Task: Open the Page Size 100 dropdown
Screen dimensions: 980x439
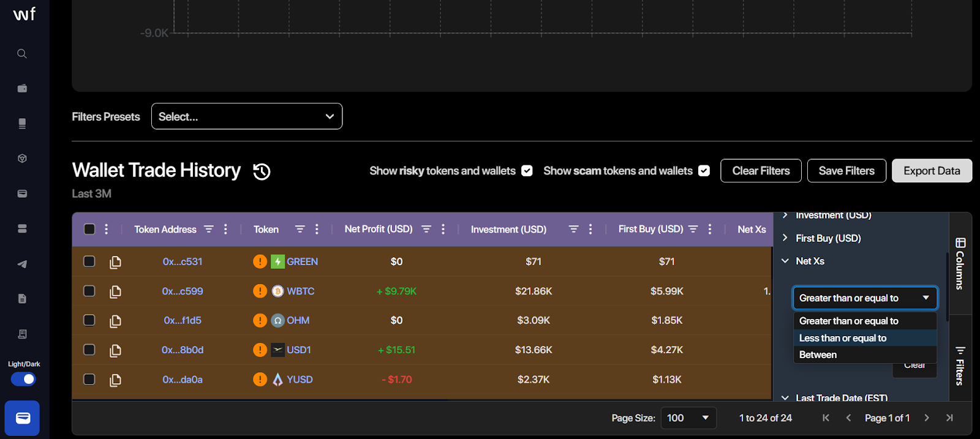Action: pos(688,418)
